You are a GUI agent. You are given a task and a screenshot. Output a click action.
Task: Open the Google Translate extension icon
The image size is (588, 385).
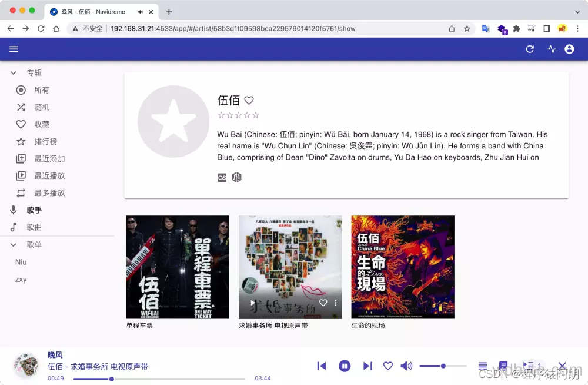[486, 28]
